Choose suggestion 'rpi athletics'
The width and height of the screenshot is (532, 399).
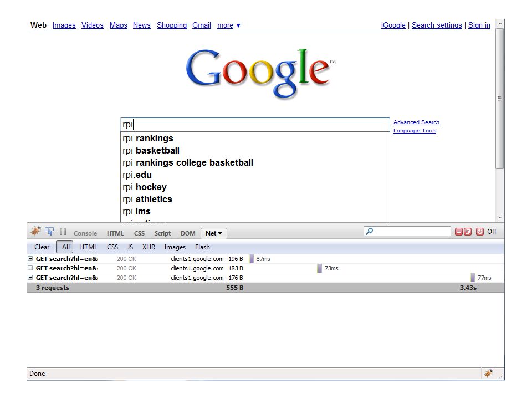pyautogui.click(x=255, y=199)
